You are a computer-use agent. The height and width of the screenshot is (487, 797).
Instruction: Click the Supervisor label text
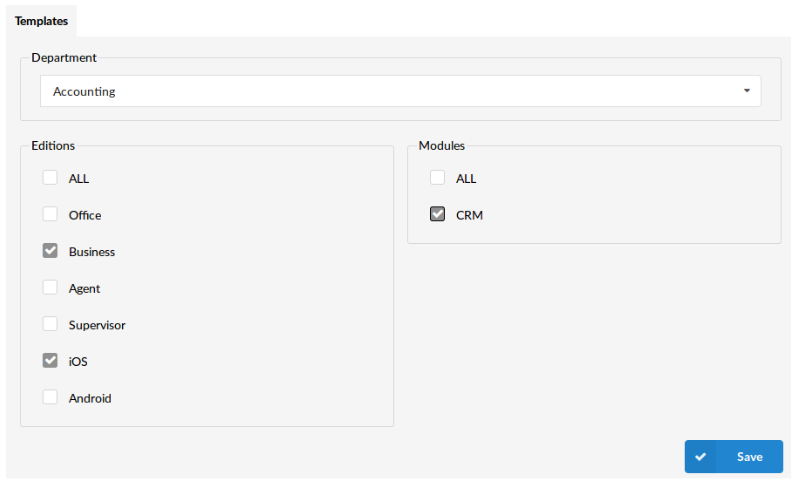(97, 325)
